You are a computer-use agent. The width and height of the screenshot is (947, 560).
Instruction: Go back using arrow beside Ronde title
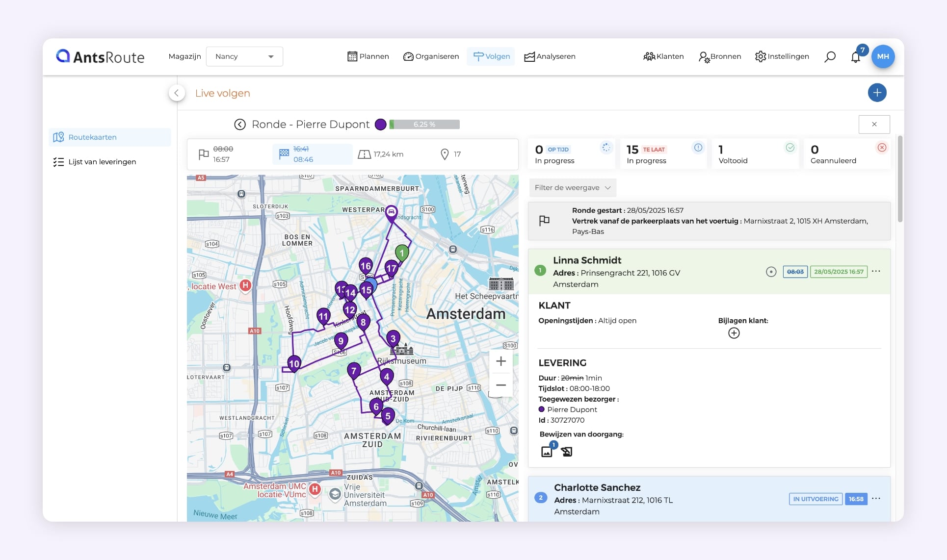tap(240, 125)
